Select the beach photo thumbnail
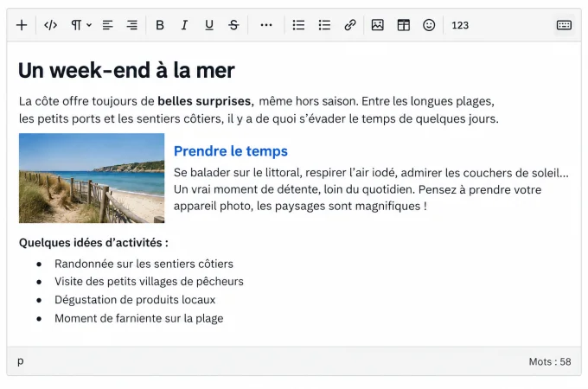 click(x=92, y=178)
